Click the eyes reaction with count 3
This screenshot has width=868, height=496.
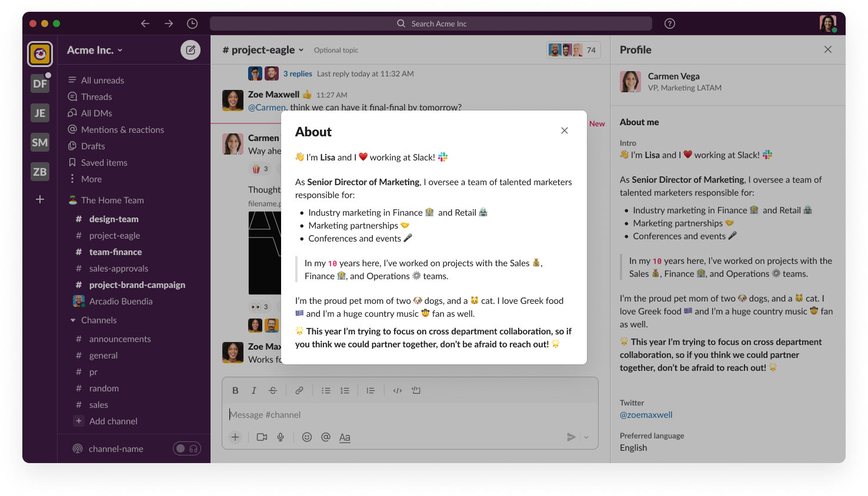point(260,306)
